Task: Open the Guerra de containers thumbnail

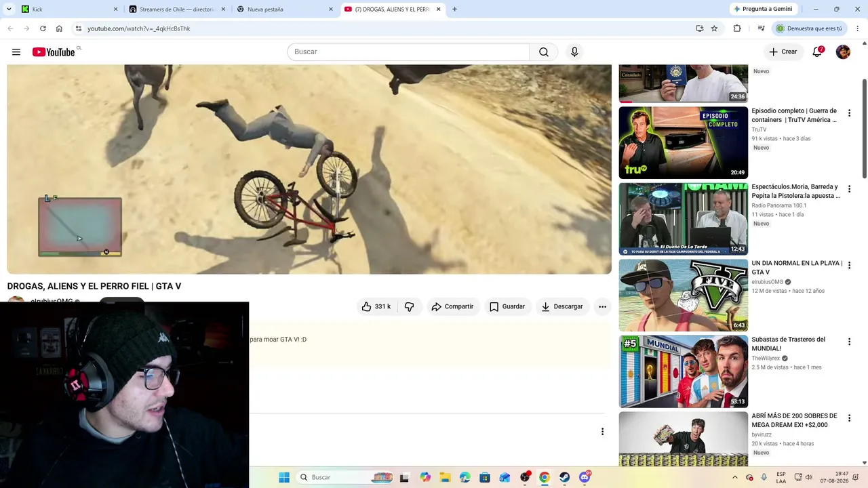Action: click(684, 142)
